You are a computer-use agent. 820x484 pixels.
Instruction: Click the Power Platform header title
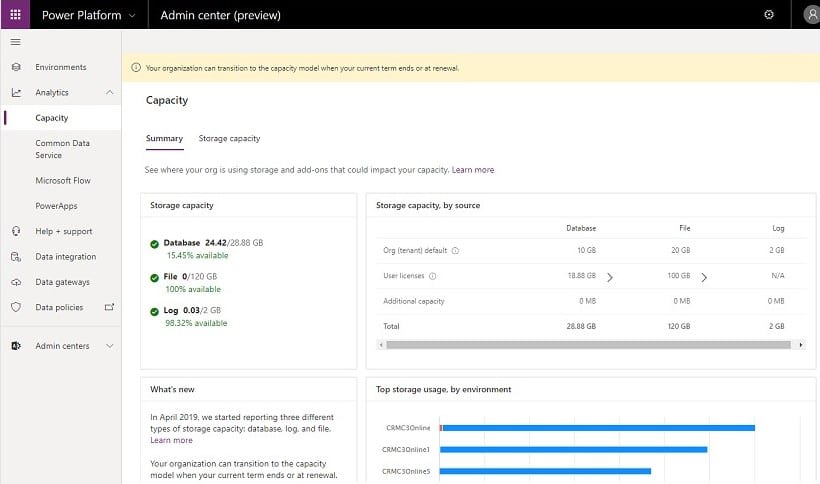pos(81,15)
